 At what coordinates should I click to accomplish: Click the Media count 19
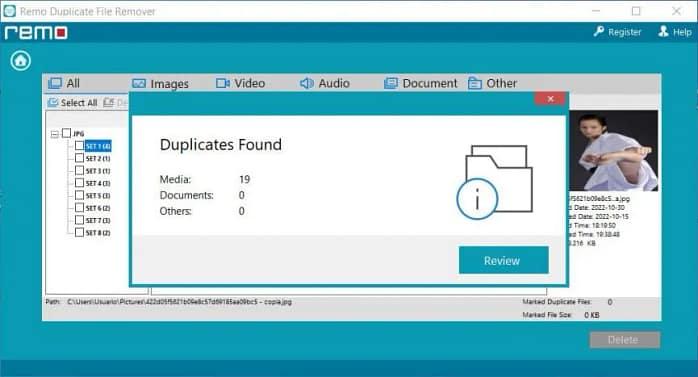coord(244,179)
